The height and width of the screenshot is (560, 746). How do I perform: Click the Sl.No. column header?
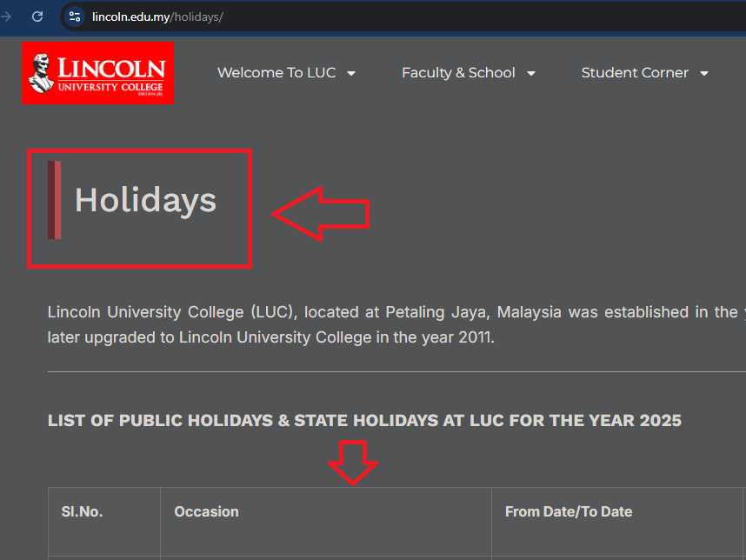click(x=82, y=511)
